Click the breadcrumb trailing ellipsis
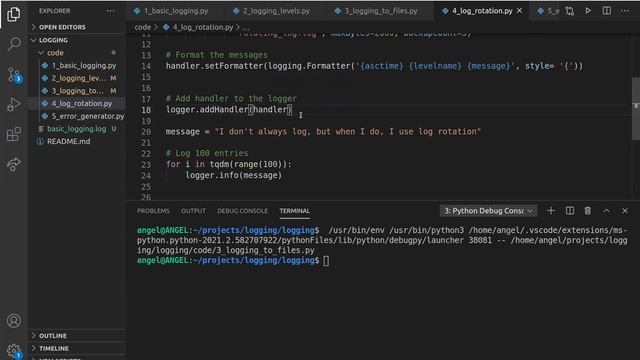Viewport: 640px width, 360px height. point(246,27)
